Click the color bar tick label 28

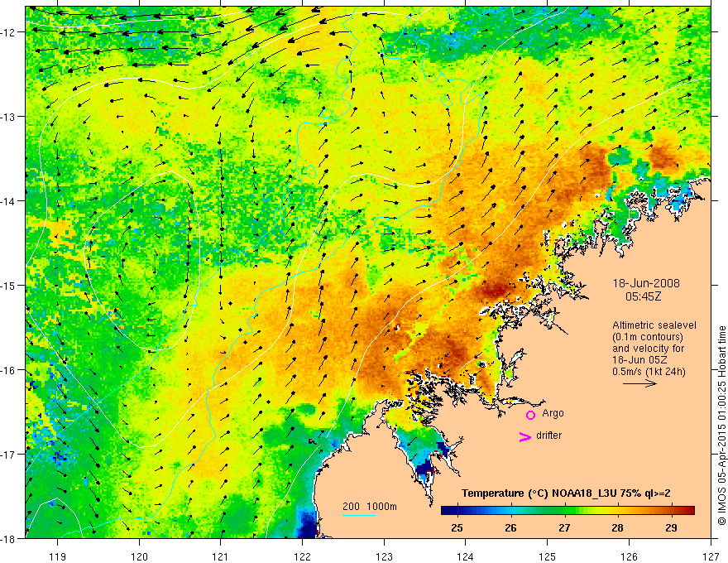point(617,528)
